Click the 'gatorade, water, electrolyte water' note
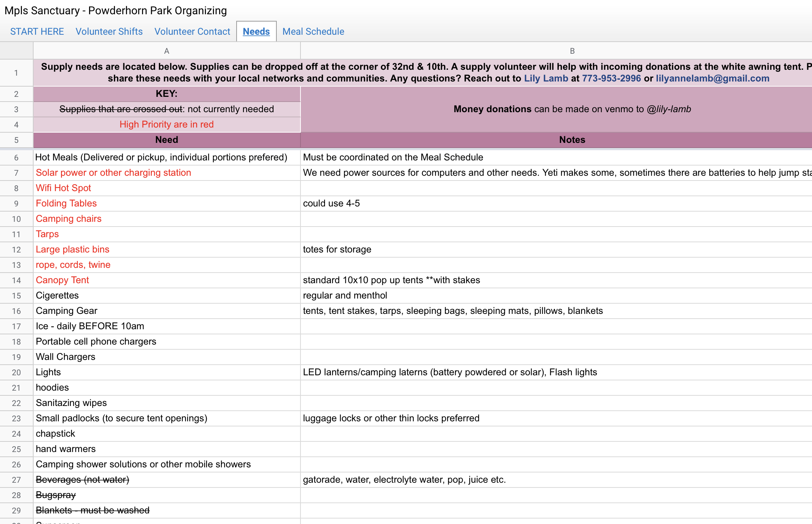This screenshot has height=524, width=812. pyautogui.click(x=556, y=480)
